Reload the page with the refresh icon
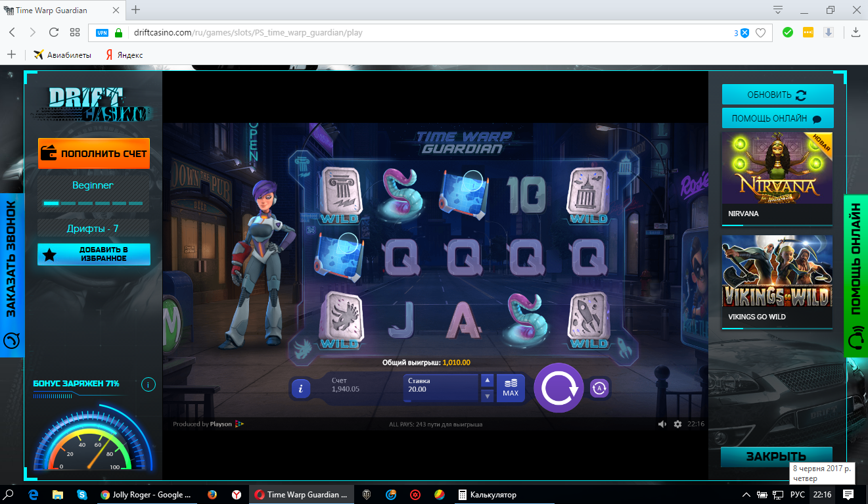868x504 pixels. (x=54, y=32)
